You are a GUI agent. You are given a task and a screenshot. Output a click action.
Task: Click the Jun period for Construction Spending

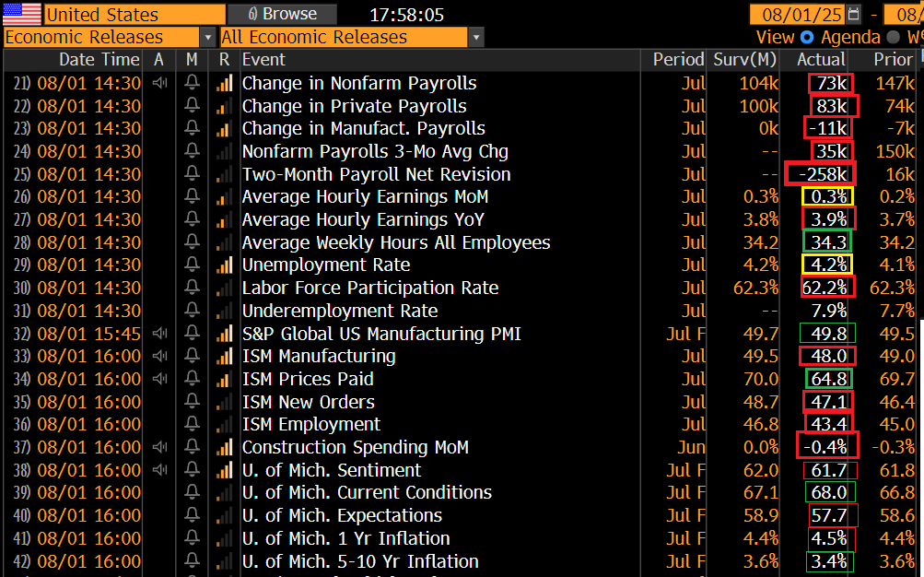691,447
